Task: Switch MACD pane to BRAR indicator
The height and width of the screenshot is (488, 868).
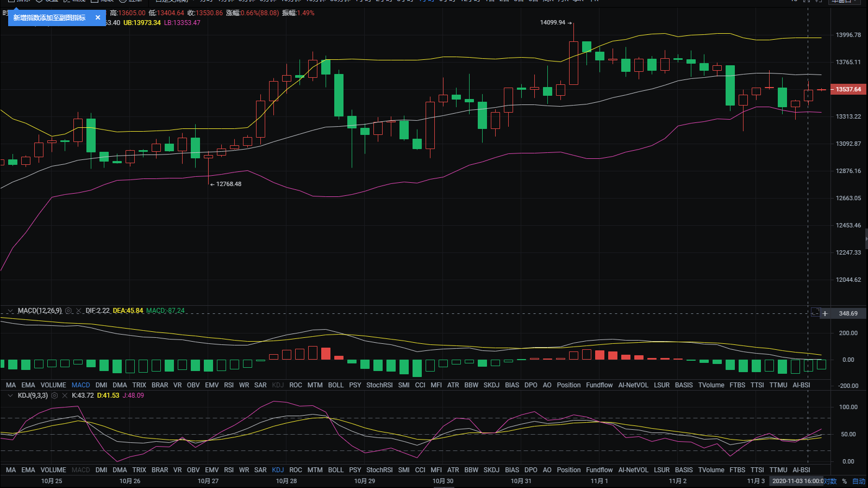Action: 160,385
